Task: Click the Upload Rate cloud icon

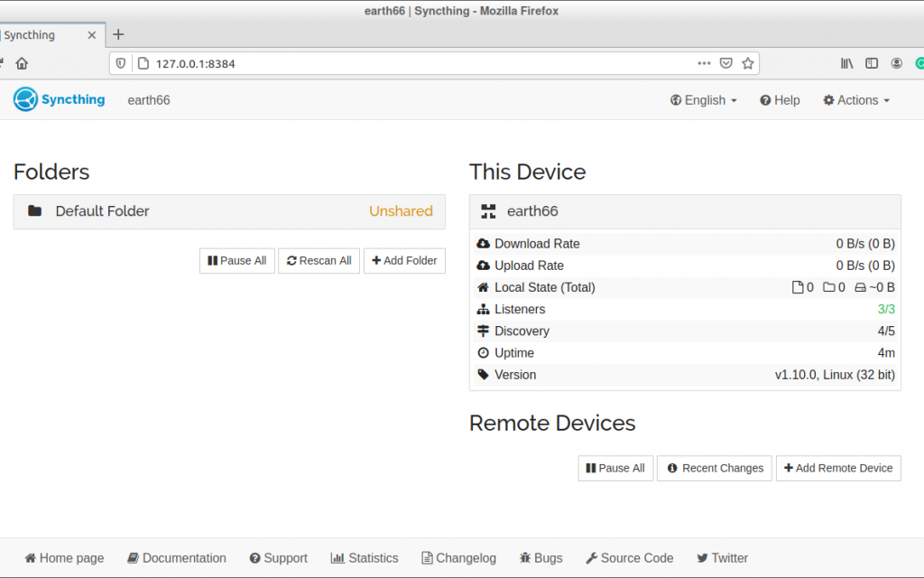Action: (x=485, y=266)
